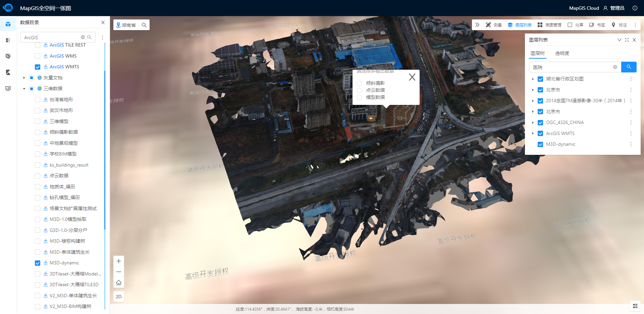The image size is (644, 314).
Task: Toggle the 2014全国TM遥感影像 layer checkbox
Action: click(540, 101)
